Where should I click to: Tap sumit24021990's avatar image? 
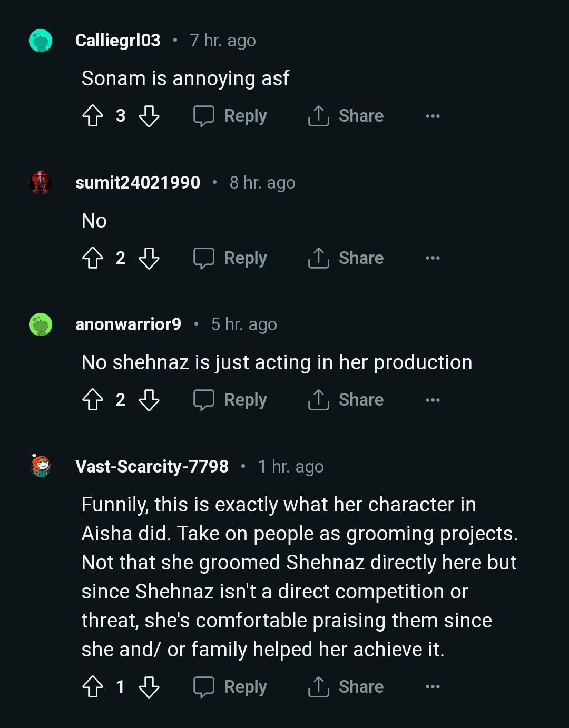click(41, 183)
